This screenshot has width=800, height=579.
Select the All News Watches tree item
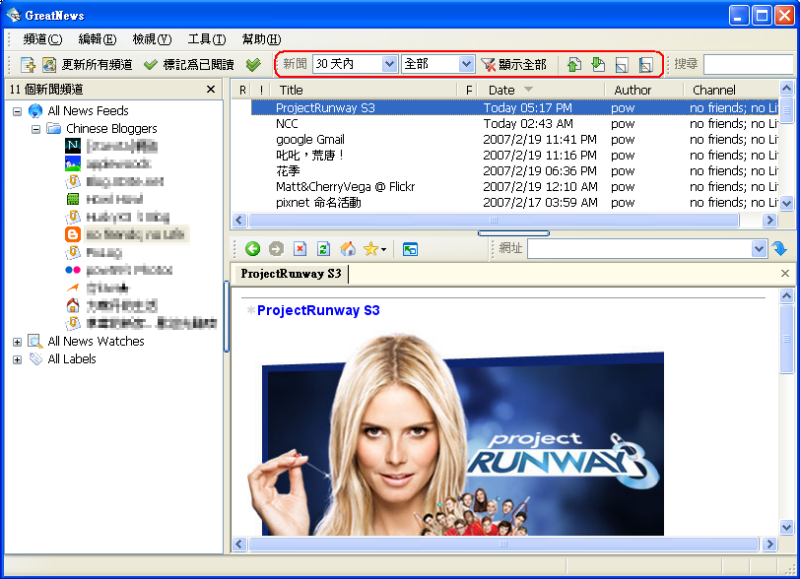96,342
